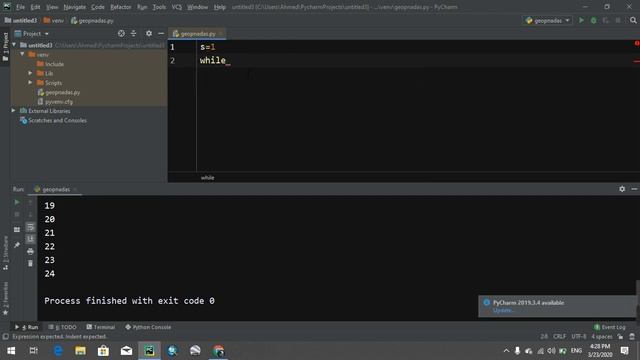This screenshot has height=360, width=640.
Task: Toggle the Favorites side tool window
Action: click(5, 298)
